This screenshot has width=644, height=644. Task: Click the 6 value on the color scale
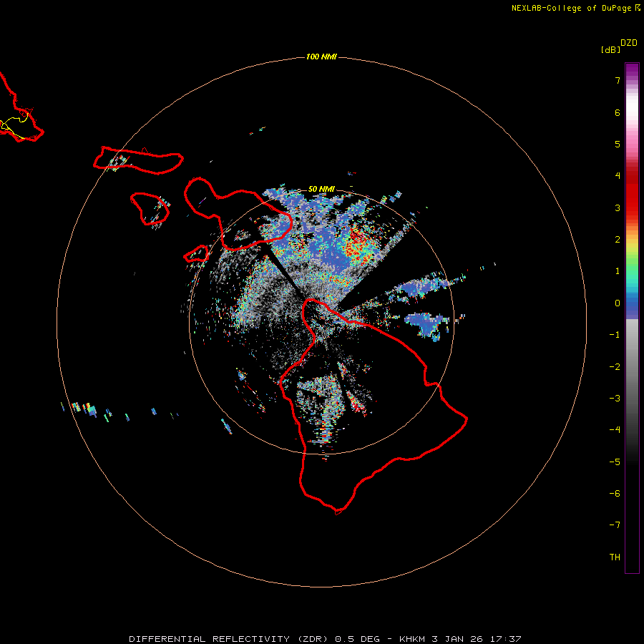[x=618, y=112]
